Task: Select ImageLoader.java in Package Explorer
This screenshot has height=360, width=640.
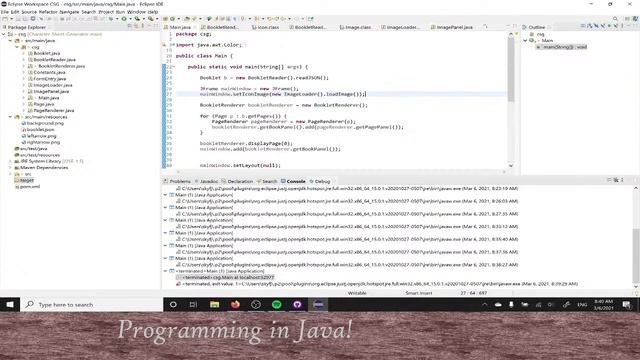Action: (x=53, y=85)
